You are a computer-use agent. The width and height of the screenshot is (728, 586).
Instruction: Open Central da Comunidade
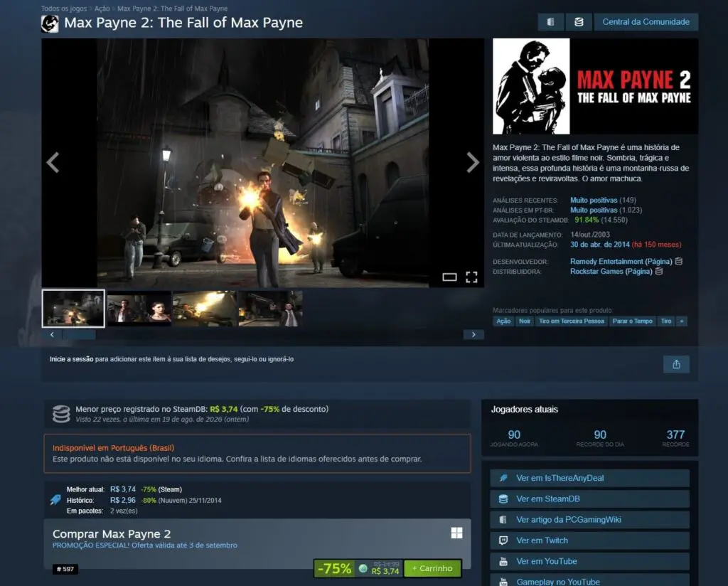coord(646,22)
